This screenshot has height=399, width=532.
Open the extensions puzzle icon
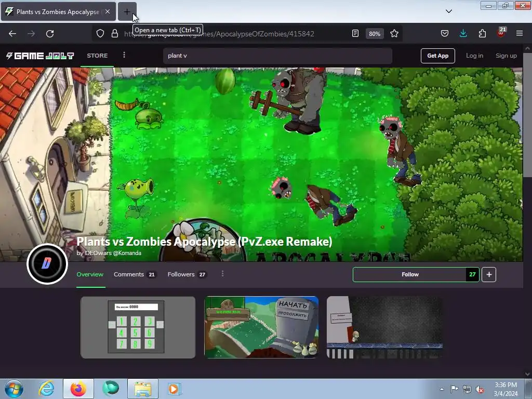pyautogui.click(x=482, y=34)
